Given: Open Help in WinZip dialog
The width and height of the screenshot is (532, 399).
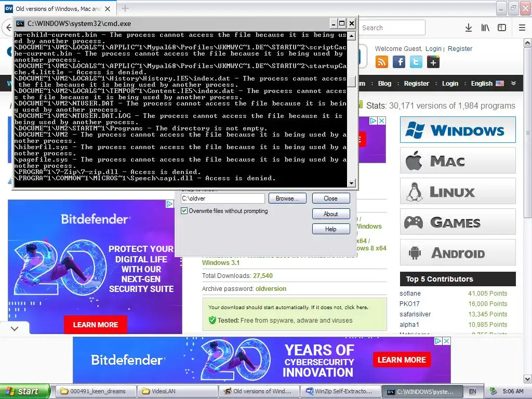Looking at the screenshot, I should [x=331, y=229].
